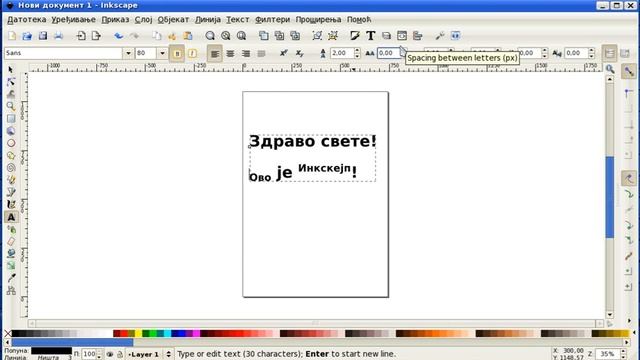The image size is (640, 360).
Task: Open Fill and Stroke dialog icon
Action: click(x=355, y=36)
